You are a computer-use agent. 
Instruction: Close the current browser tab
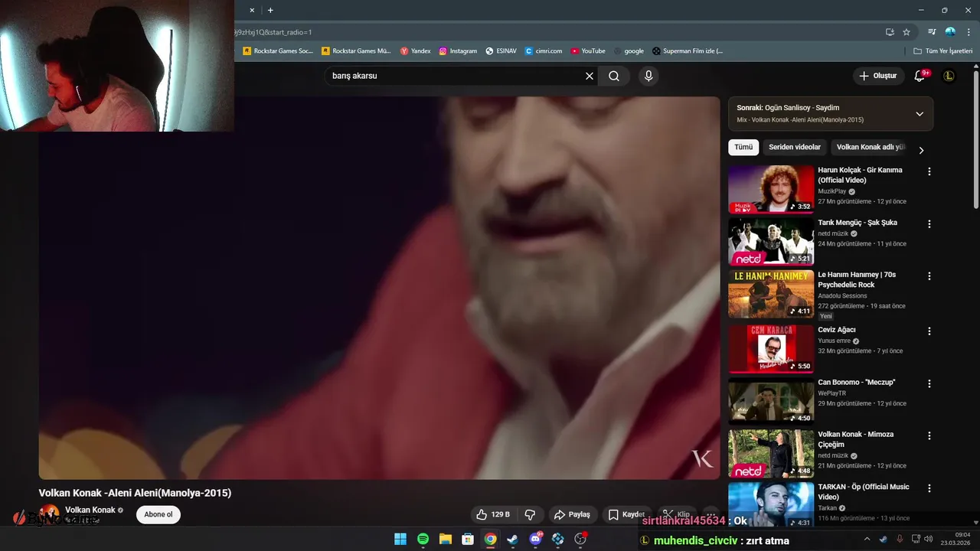[252, 10]
